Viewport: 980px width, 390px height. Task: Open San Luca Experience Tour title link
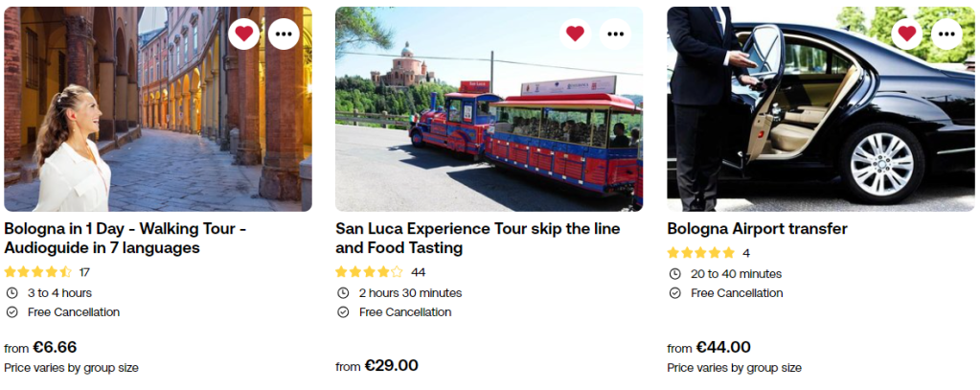pyautogui.click(x=477, y=238)
